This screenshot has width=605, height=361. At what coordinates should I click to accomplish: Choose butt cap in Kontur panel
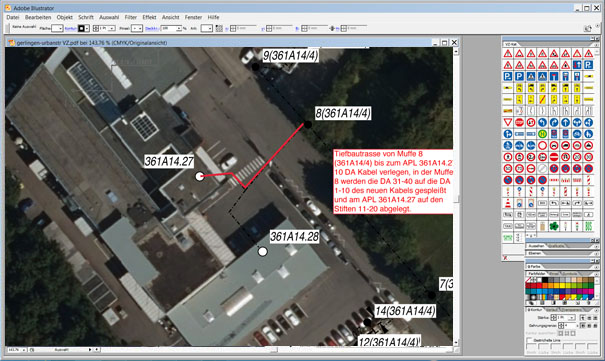click(583, 318)
